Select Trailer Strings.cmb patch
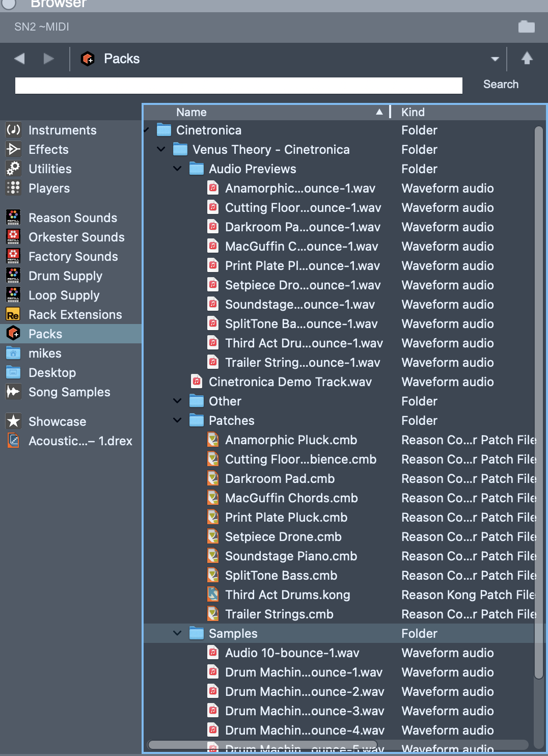The image size is (548, 756). [x=339, y=614]
